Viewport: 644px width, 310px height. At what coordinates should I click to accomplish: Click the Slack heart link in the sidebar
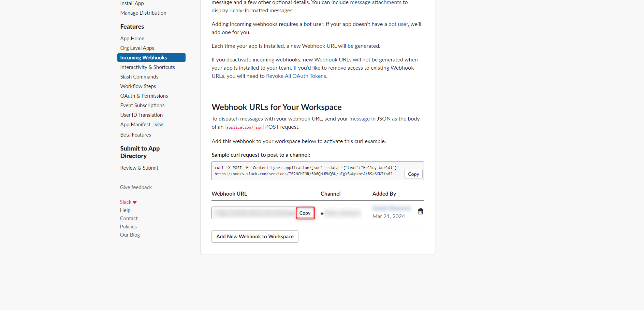(128, 202)
